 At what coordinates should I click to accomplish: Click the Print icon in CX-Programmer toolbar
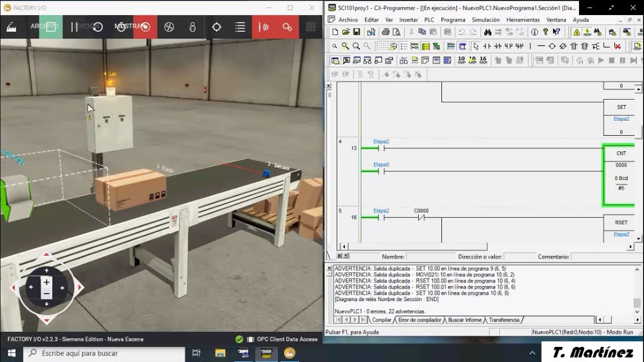click(x=385, y=32)
